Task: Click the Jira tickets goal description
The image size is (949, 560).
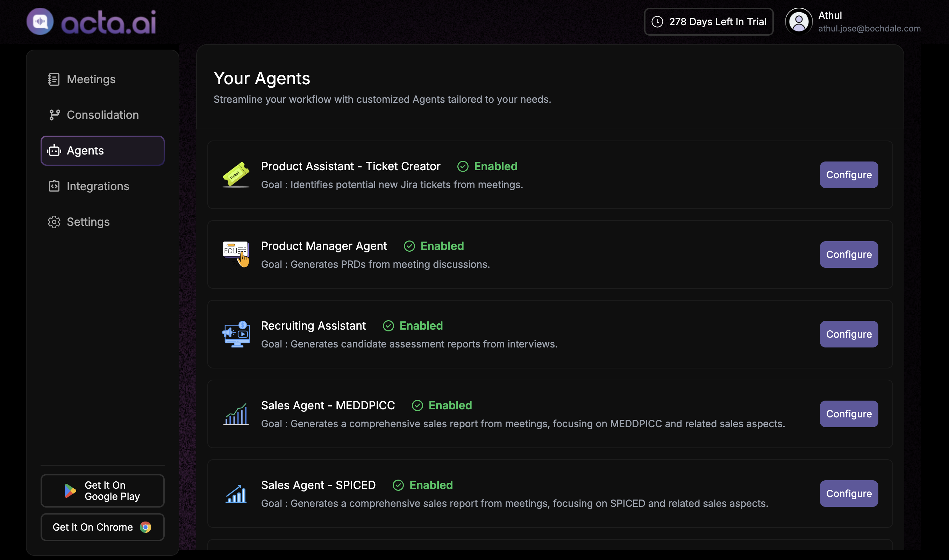Action: coord(392,185)
